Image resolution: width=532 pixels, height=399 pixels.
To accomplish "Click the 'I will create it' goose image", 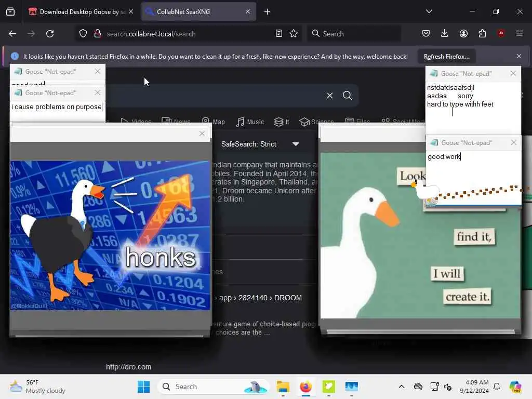I will tap(420, 235).
